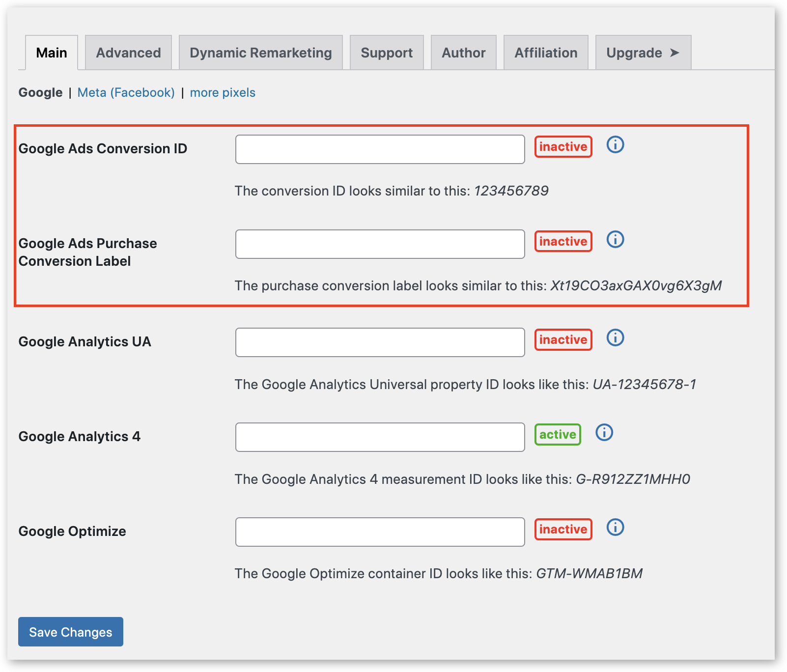This screenshot has width=787, height=672.
Task: Go to the Author tab
Action: coord(463,53)
